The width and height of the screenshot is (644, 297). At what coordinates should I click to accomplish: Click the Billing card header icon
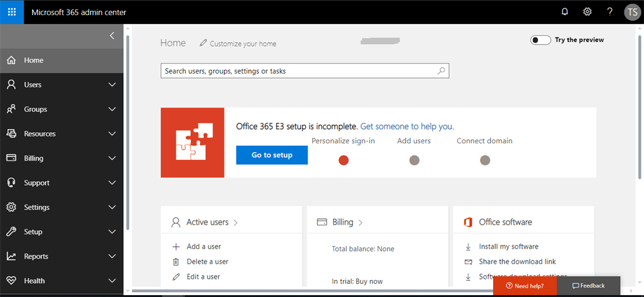click(322, 222)
